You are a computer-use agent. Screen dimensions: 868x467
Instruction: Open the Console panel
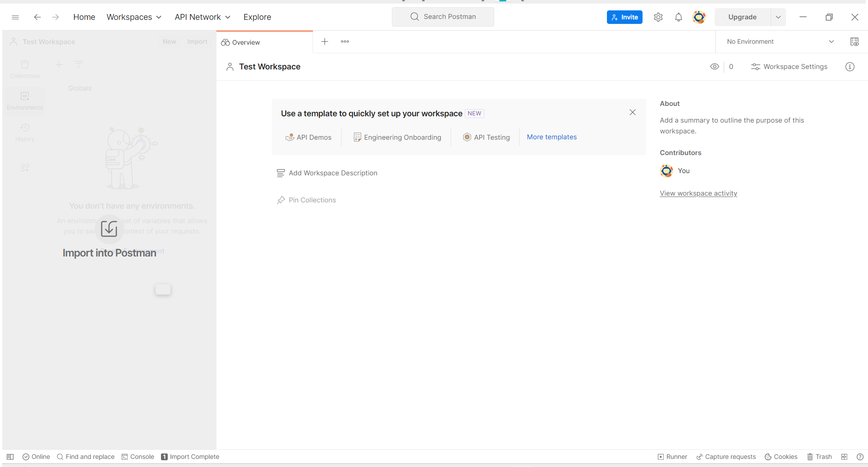click(x=138, y=457)
